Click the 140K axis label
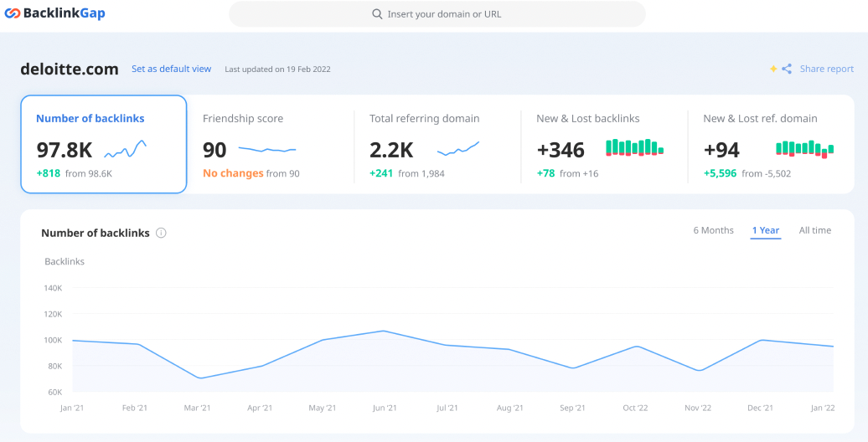This screenshot has height=442, width=868. point(53,288)
